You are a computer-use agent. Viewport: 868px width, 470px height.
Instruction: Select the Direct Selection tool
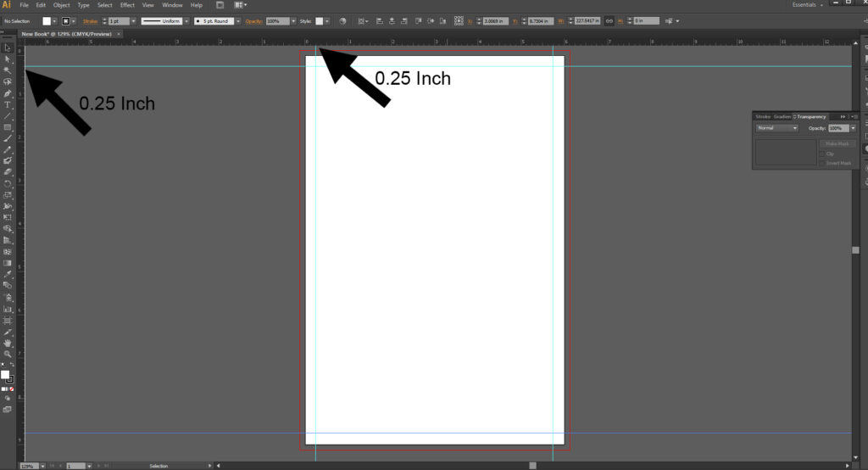coord(7,59)
